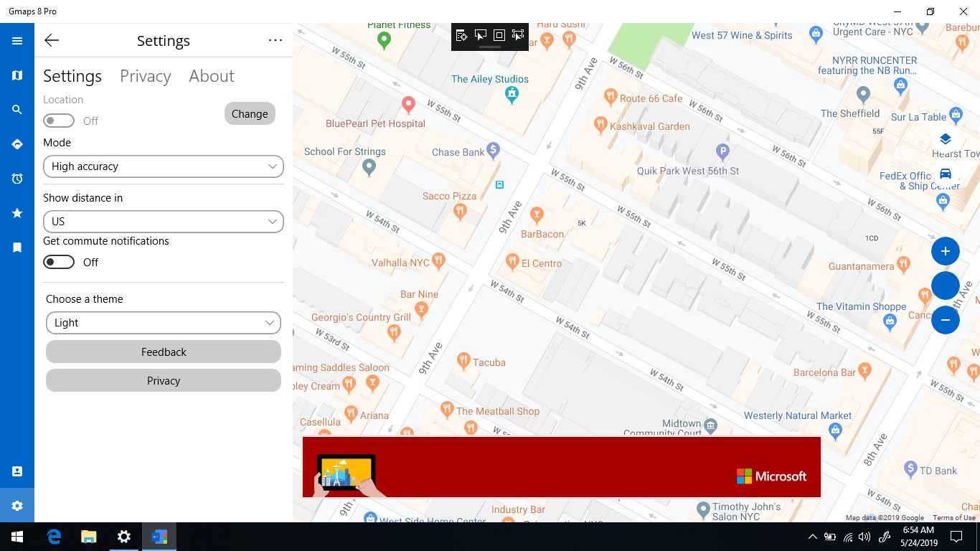The height and width of the screenshot is (551, 980).
Task: Click The Ailey Studios marker
Action: (x=511, y=93)
